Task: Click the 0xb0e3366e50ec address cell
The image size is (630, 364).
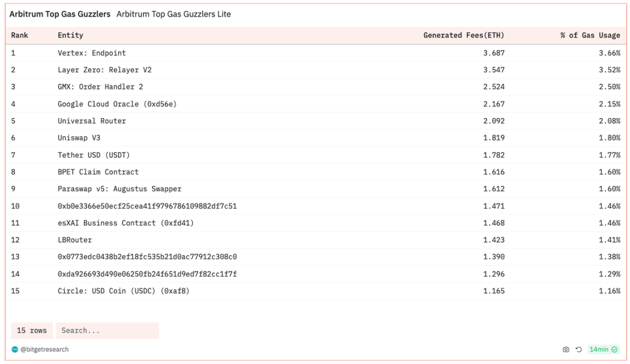Action: (x=147, y=206)
